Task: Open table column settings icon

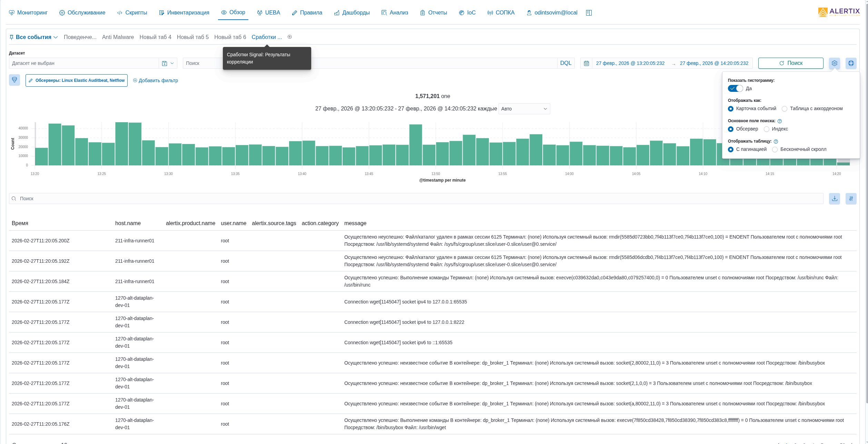Action: [851, 199]
